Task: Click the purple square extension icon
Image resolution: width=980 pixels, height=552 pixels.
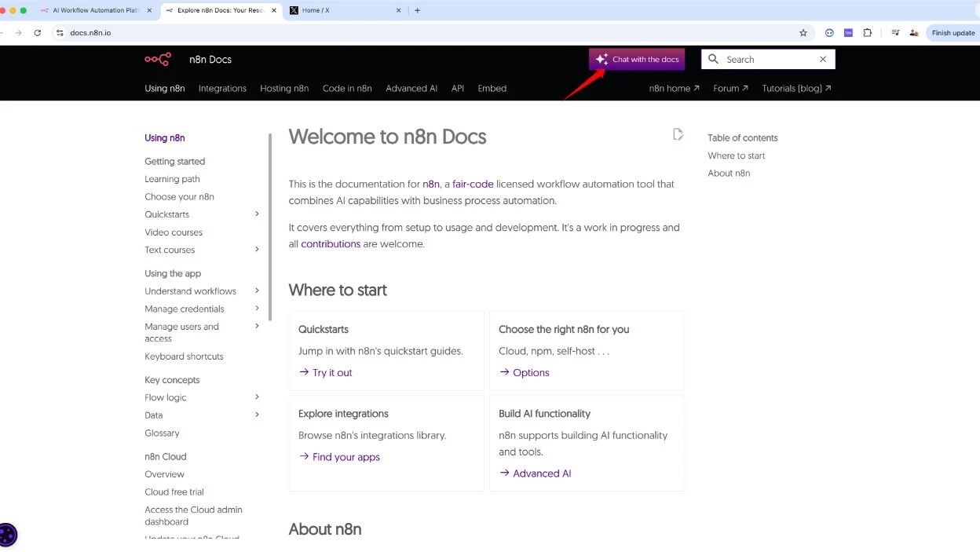Action: click(x=848, y=33)
